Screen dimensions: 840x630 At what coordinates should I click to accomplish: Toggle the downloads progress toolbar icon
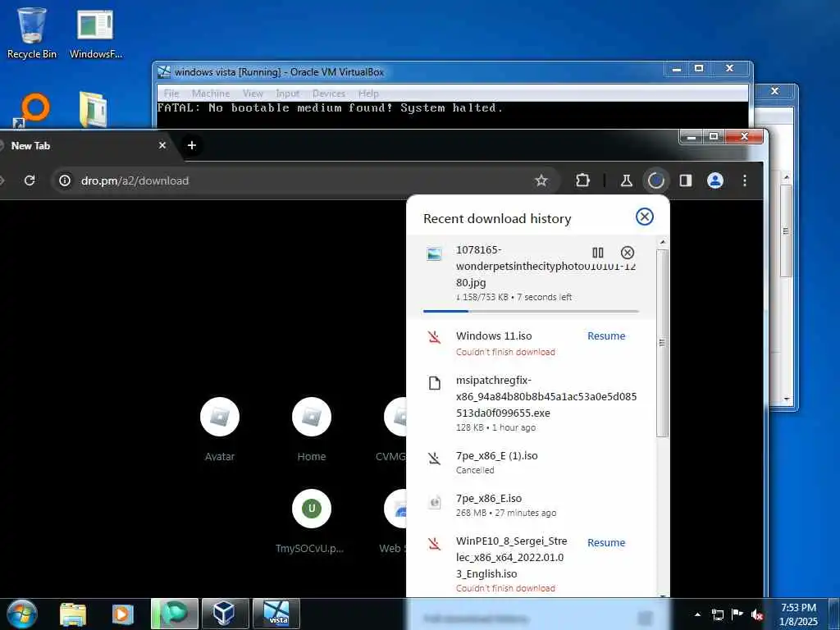click(x=655, y=180)
